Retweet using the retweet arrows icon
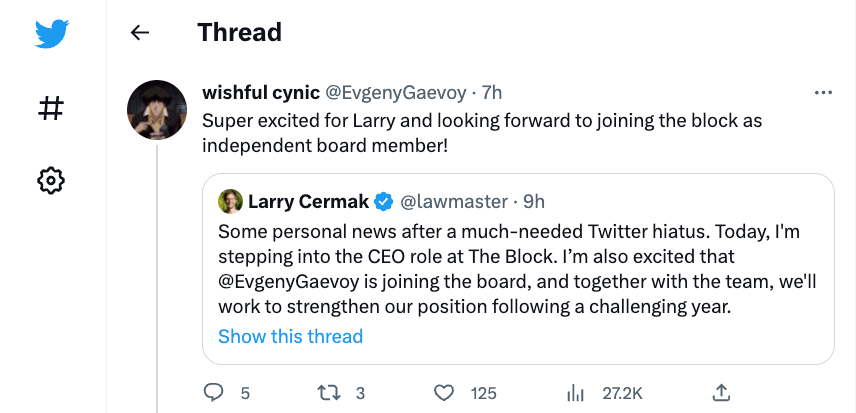 (x=328, y=392)
